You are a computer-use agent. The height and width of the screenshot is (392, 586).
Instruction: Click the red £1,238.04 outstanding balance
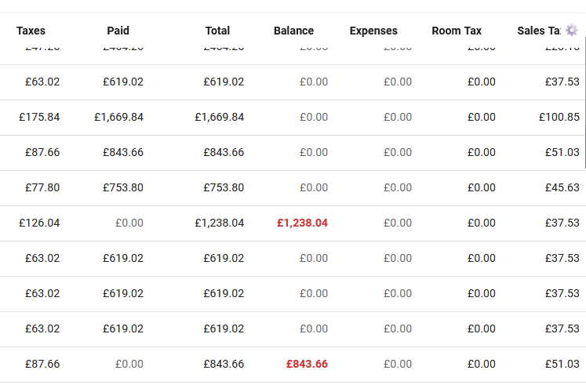click(x=302, y=223)
